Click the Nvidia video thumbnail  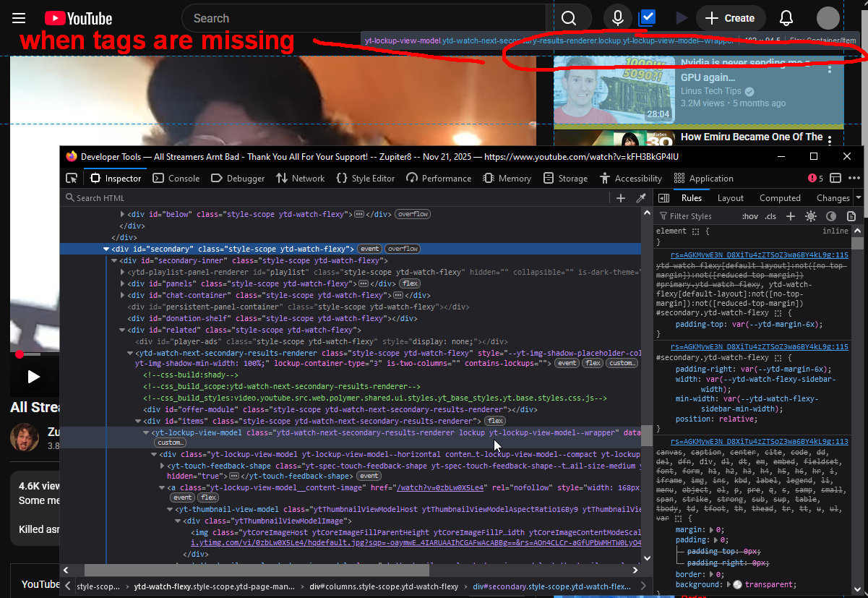(614, 90)
